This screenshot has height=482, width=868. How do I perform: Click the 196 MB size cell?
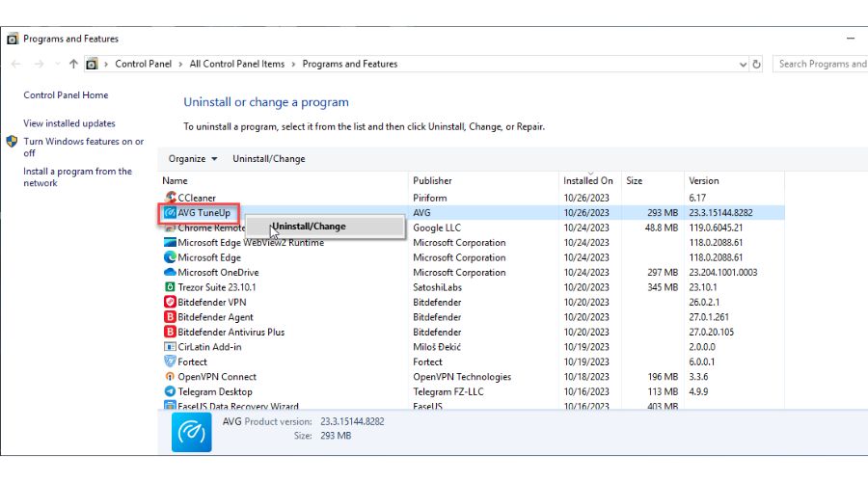[x=663, y=378]
